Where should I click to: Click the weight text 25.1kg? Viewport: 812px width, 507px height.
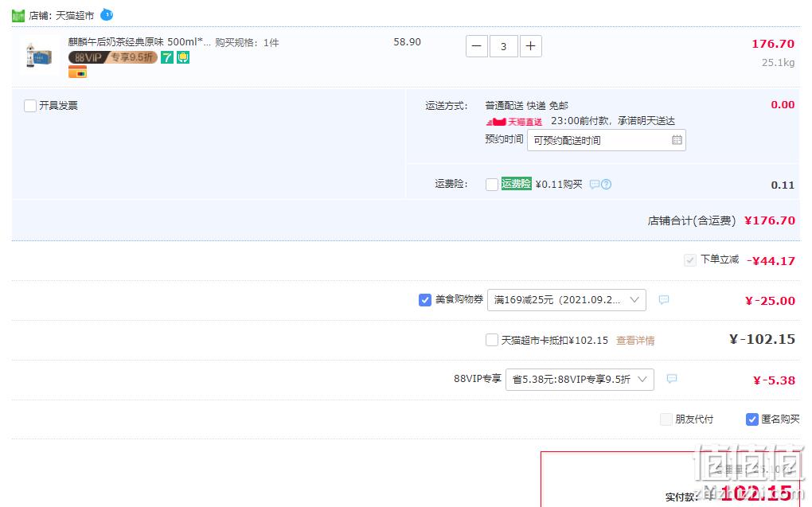[x=778, y=63]
